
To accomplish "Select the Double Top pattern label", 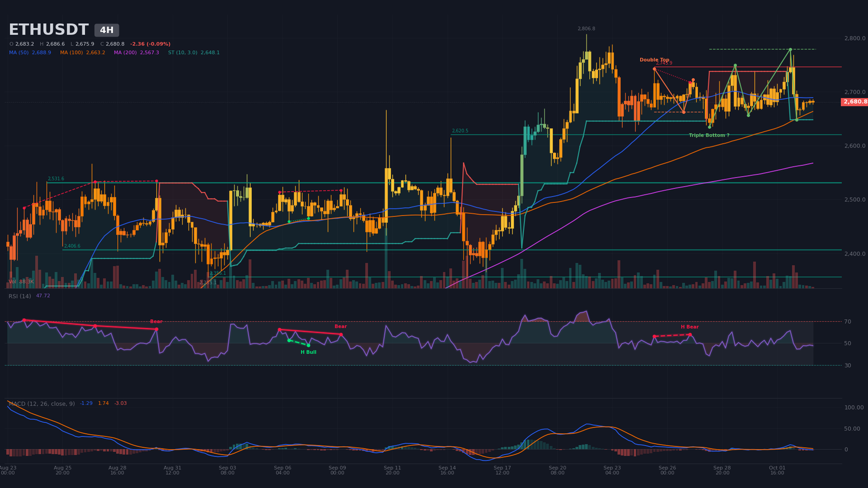I will [654, 60].
